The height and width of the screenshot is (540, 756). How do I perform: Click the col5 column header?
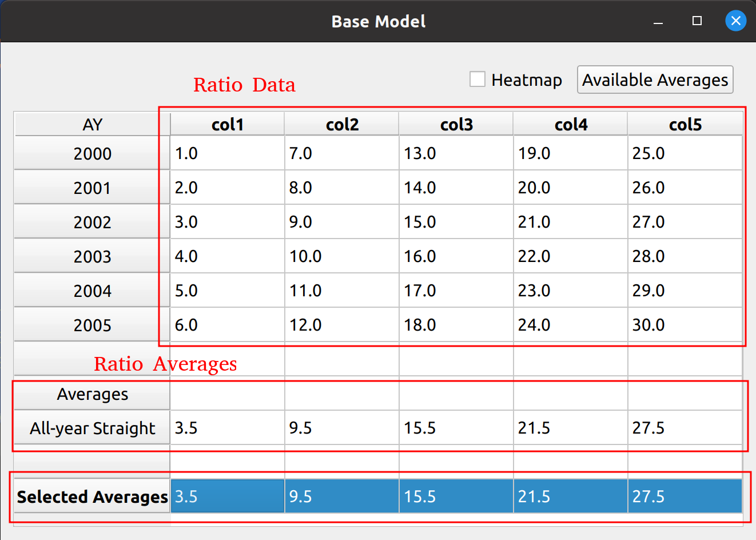(685, 124)
